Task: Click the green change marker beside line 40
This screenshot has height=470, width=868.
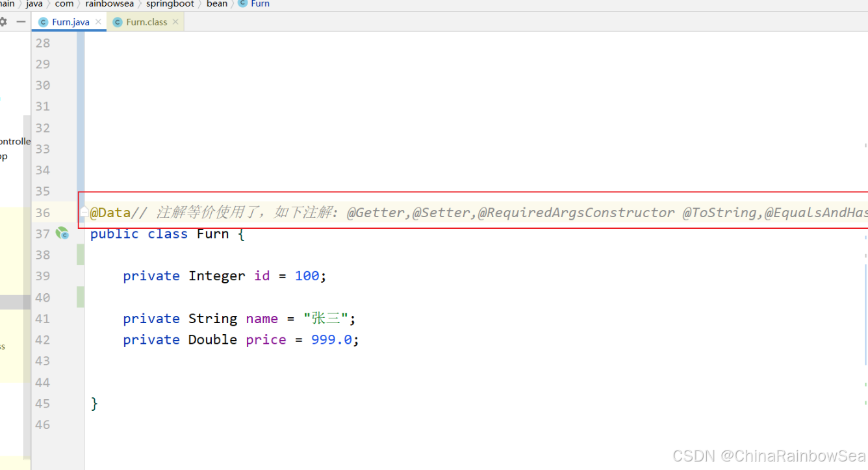Action: click(x=81, y=297)
